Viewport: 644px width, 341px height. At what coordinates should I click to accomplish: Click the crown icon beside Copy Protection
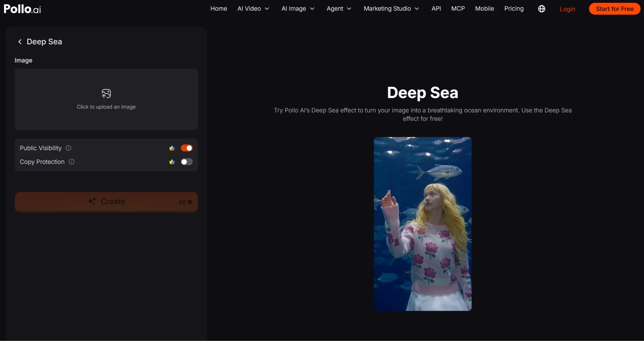(x=172, y=162)
